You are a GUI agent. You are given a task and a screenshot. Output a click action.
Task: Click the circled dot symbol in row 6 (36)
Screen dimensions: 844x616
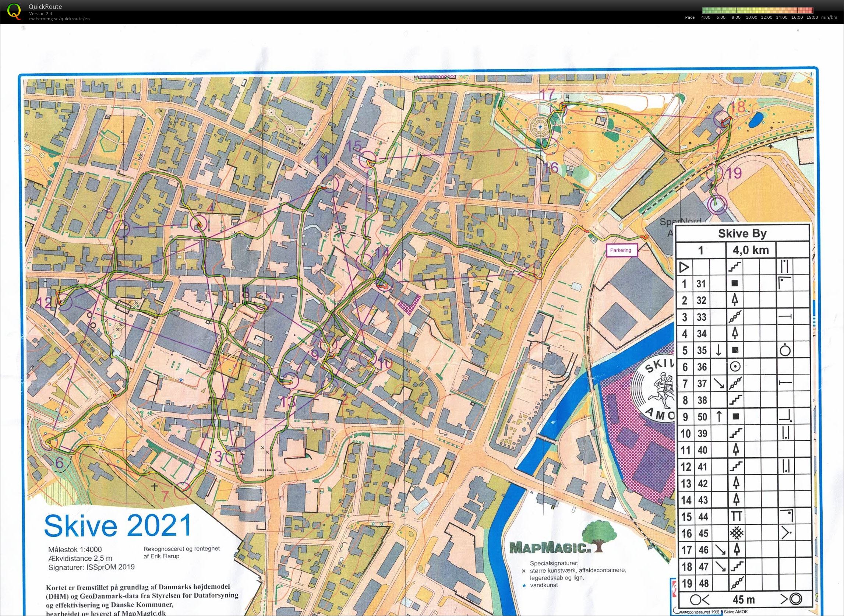pos(735,367)
